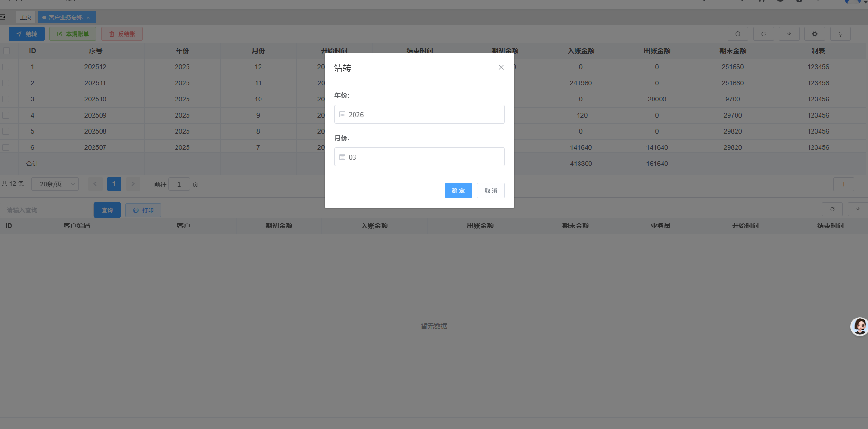Check the checkbox for row 202512
868x429 pixels.
click(x=6, y=67)
